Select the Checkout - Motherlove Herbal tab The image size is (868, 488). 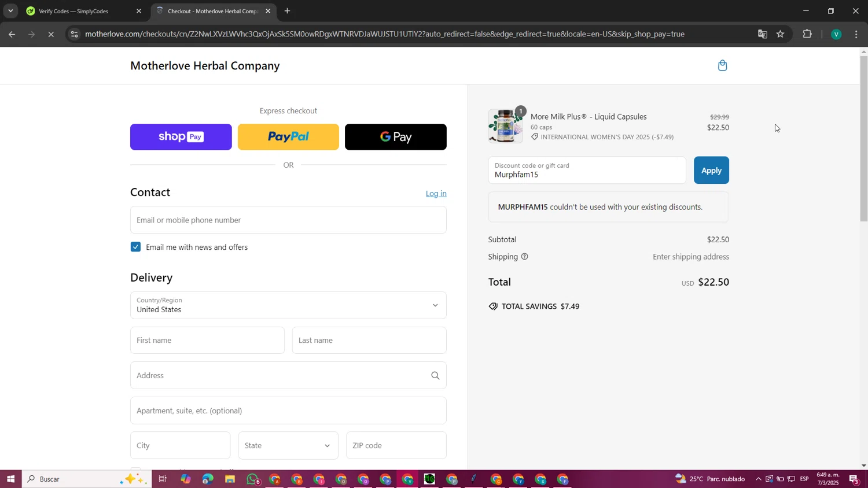213,11
